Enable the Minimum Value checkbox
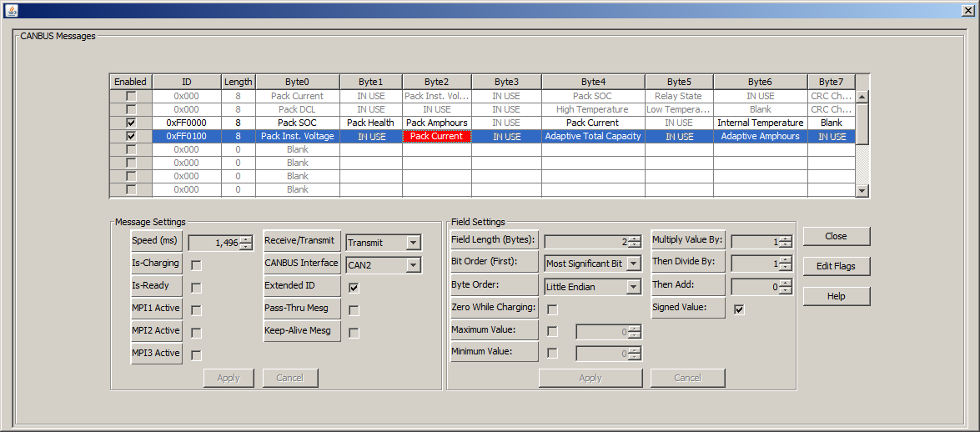980x432 pixels. (x=552, y=354)
